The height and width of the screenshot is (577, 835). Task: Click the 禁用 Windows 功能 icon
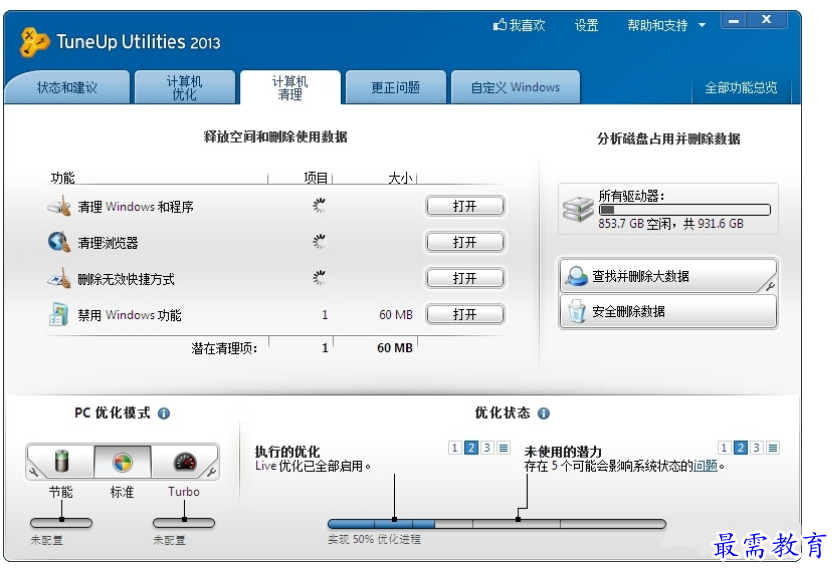pos(59,314)
